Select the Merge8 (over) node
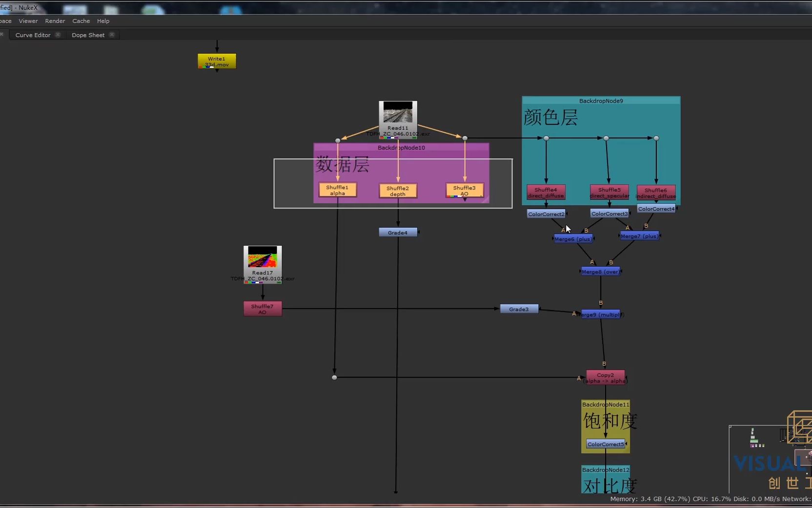 point(601,272)
